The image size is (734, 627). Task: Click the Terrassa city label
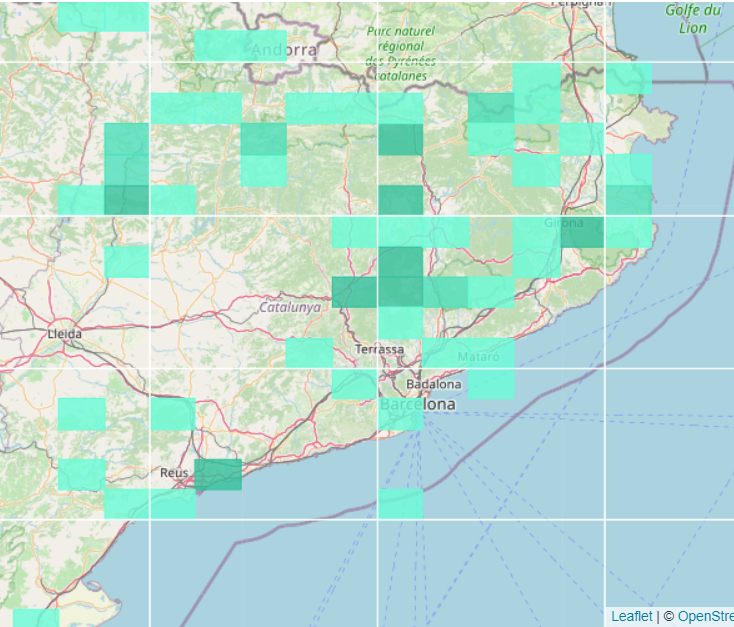379,349
